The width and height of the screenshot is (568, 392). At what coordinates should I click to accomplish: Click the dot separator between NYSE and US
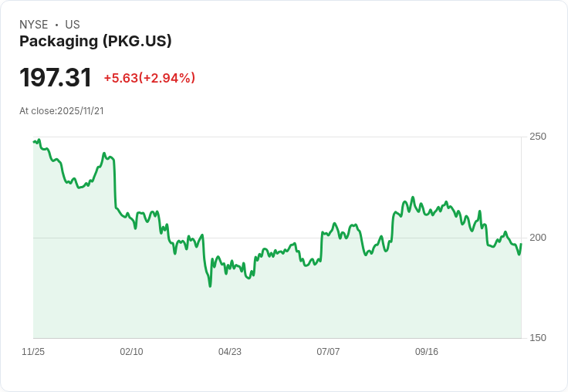pos(56,25)
